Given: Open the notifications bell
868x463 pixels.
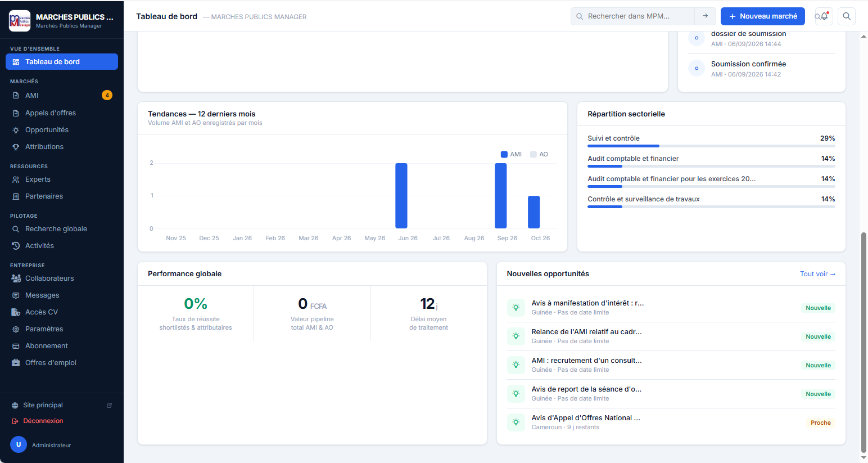Looking at the screenshot, I should click(x=824, y=16).
